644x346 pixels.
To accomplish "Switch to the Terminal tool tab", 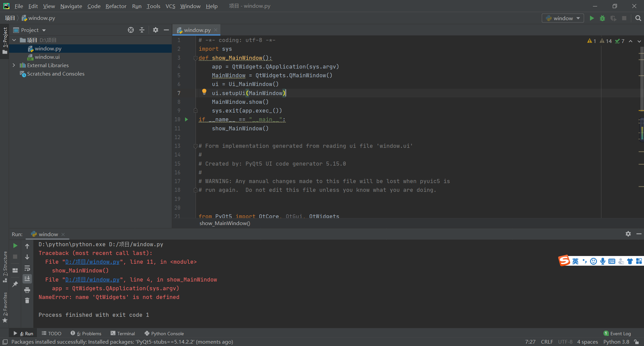I will click(x=123, y=333).
